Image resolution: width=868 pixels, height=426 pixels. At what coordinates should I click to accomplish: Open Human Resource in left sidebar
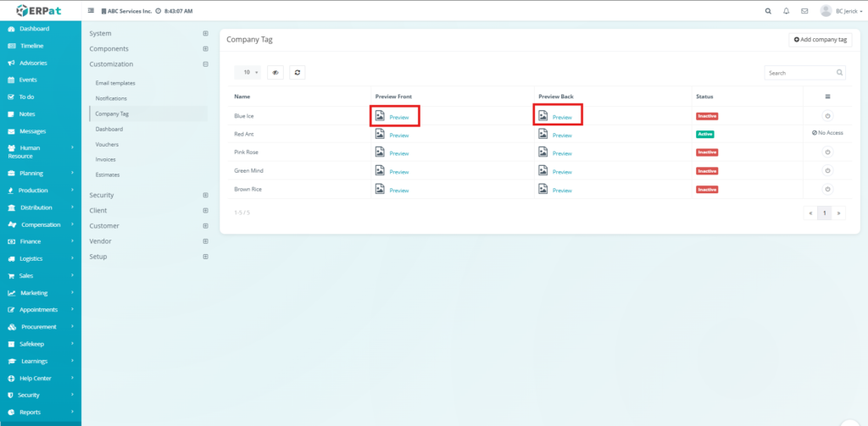(39, 152)
